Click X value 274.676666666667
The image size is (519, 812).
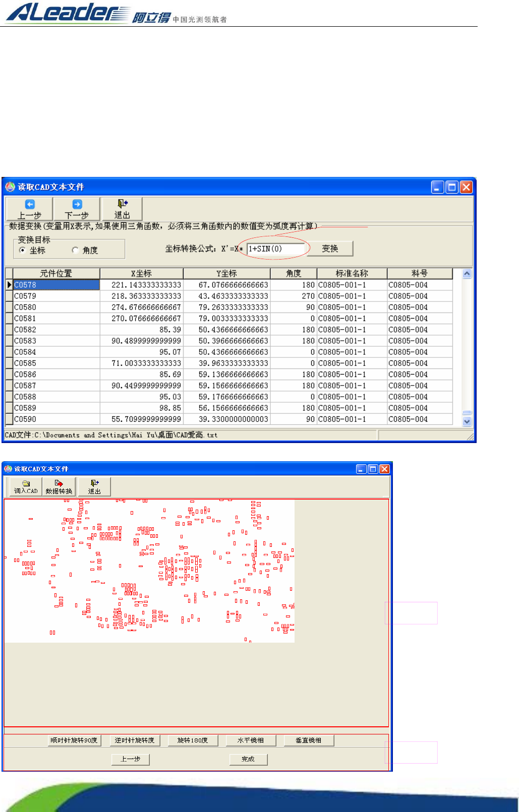(142, 307)
